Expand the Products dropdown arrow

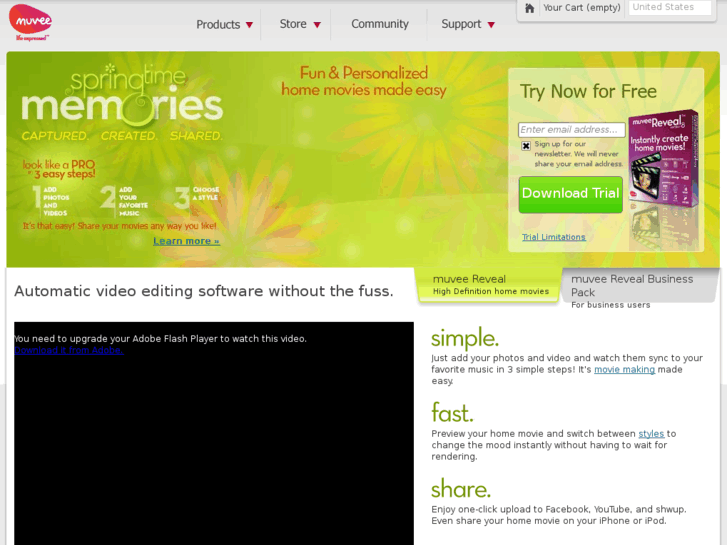pyautogui.click(x=249, y=25)
